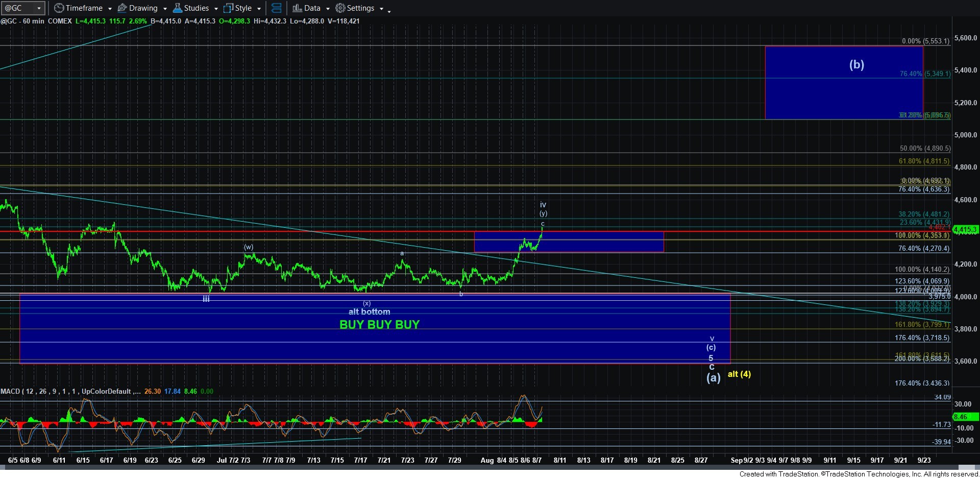
Task: Select the yellow 'alt (4)' label
Action: pyautogui.click(x=739, y=374)
